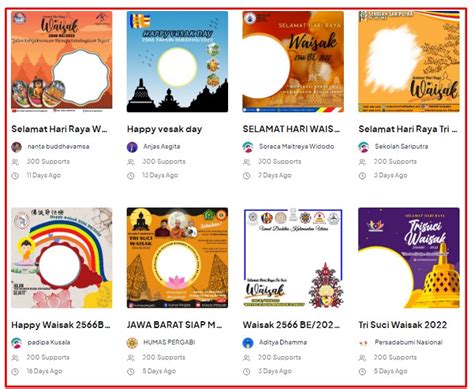Open the Happy vesak day frame thumbnail

pyautogui.click(x=177, y=62)
